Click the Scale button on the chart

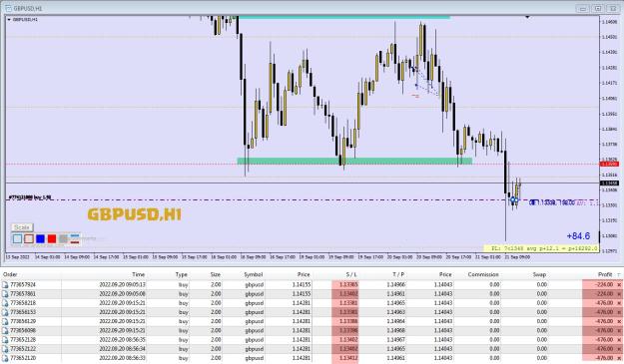click(22, 227)
